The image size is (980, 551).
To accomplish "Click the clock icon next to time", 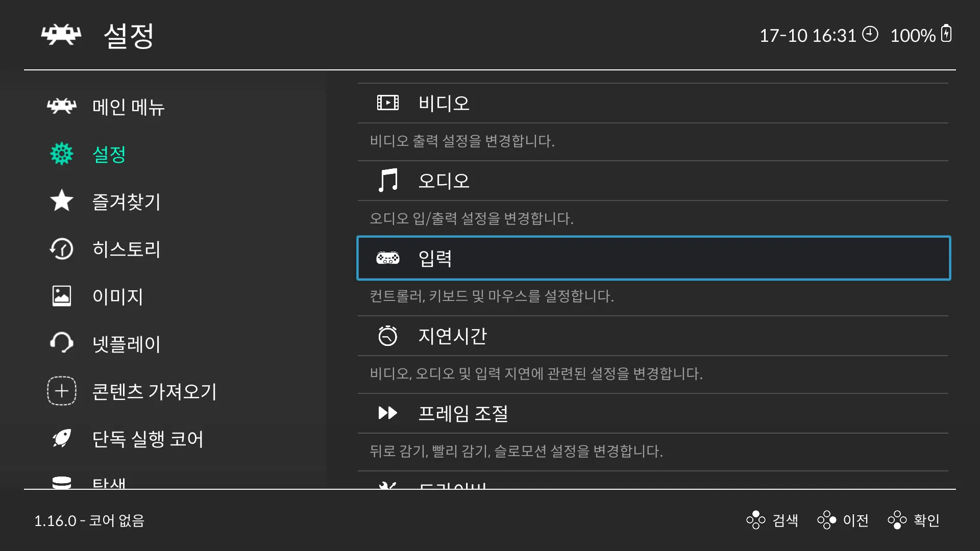I will click(870, 34).
